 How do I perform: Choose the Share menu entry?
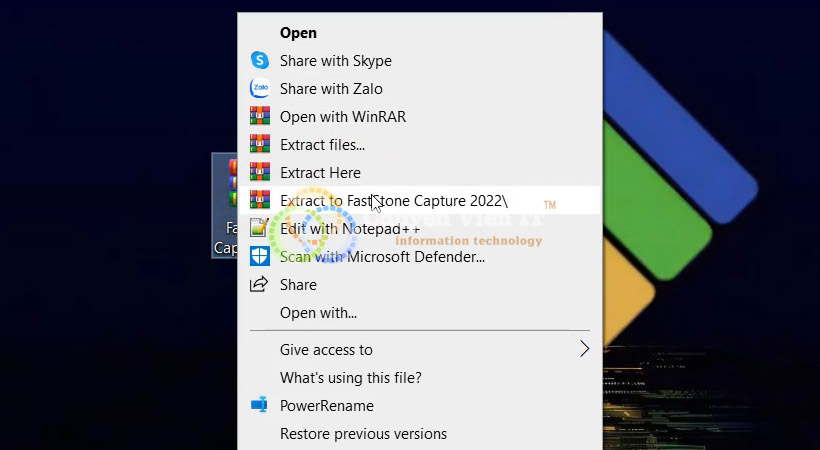pyautogui.click(x=420, y=285)
